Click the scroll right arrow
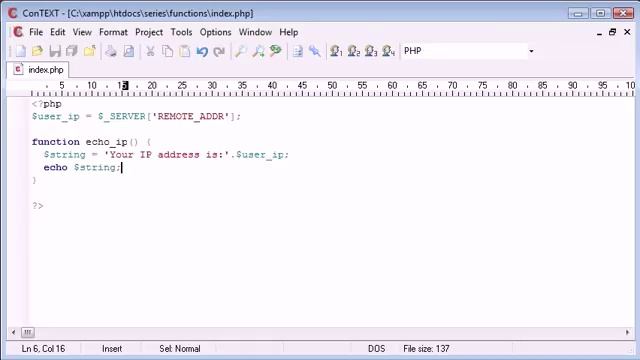640x360 pixels. coord(627,332)
